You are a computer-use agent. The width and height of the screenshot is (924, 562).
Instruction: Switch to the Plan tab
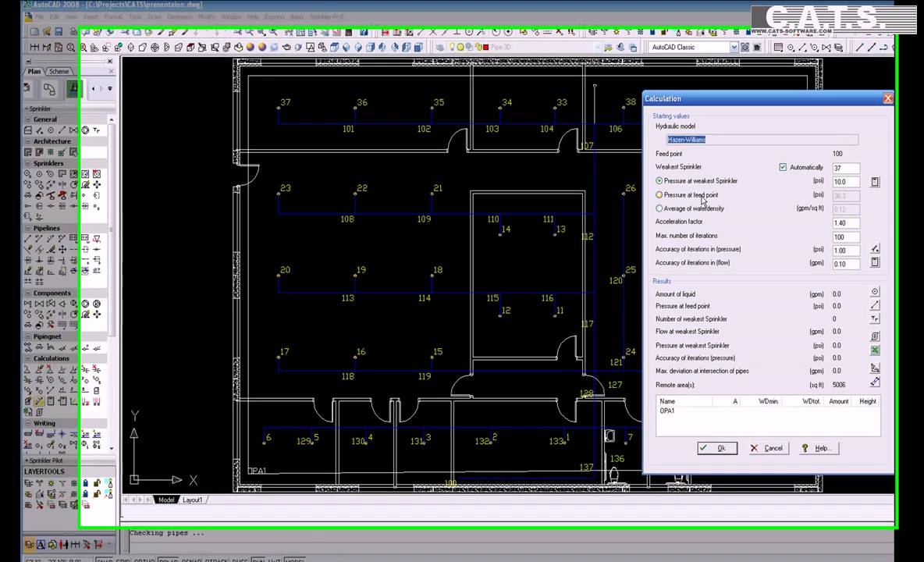[34, 71]
